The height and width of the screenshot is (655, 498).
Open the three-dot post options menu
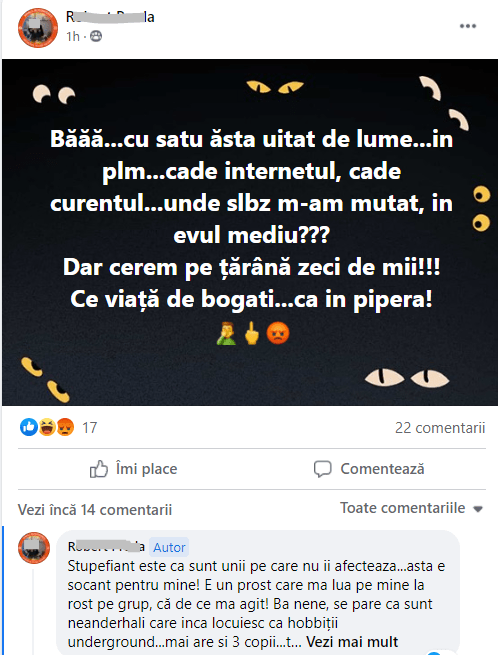(468, 26)
